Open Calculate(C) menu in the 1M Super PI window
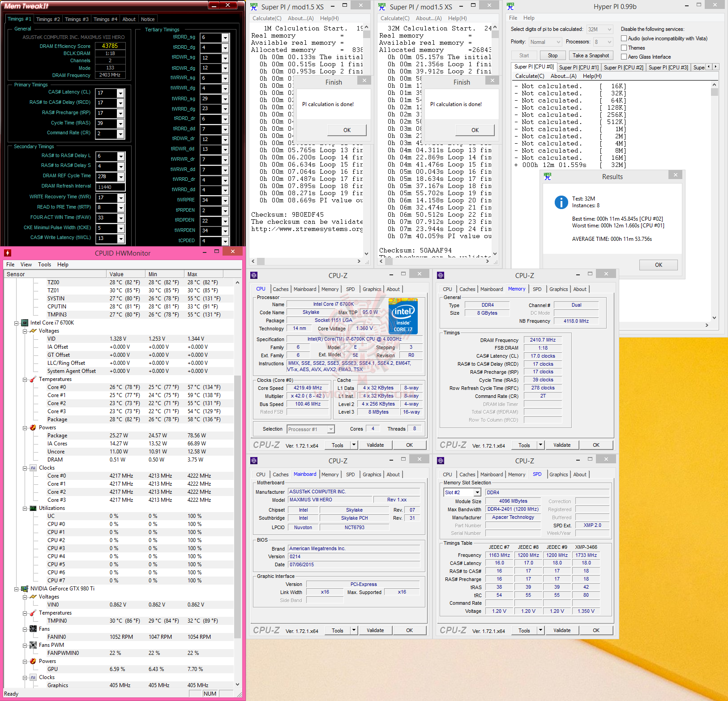This screenshot has width=728, height=701. tap(267, 18)
